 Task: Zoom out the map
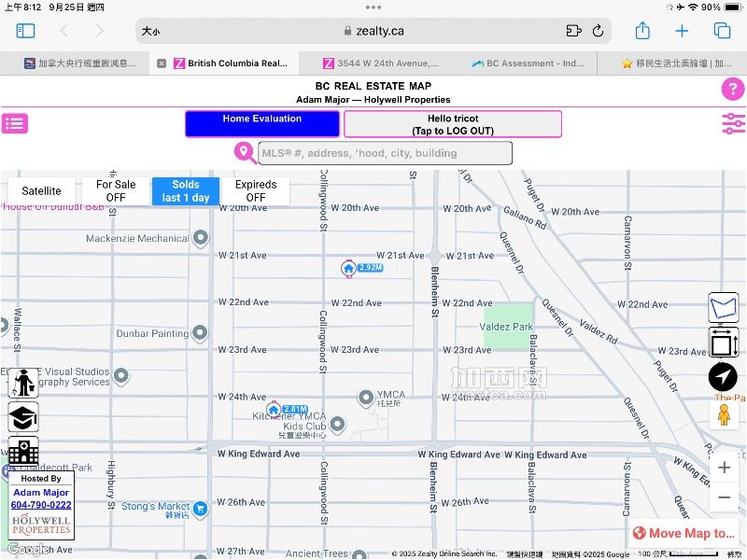pos(725,497)
